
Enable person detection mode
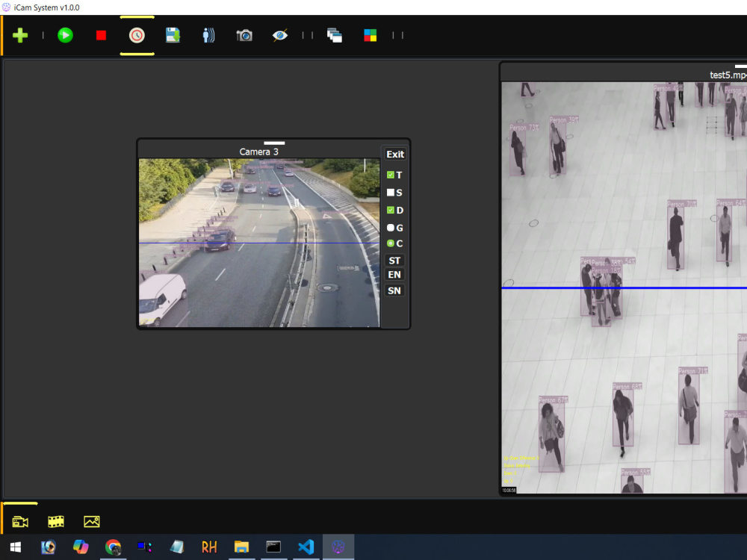(208, 34)
